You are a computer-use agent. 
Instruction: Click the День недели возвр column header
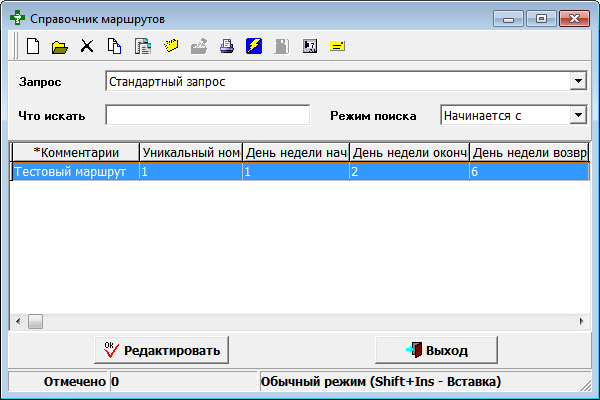(x=529, y=153)
